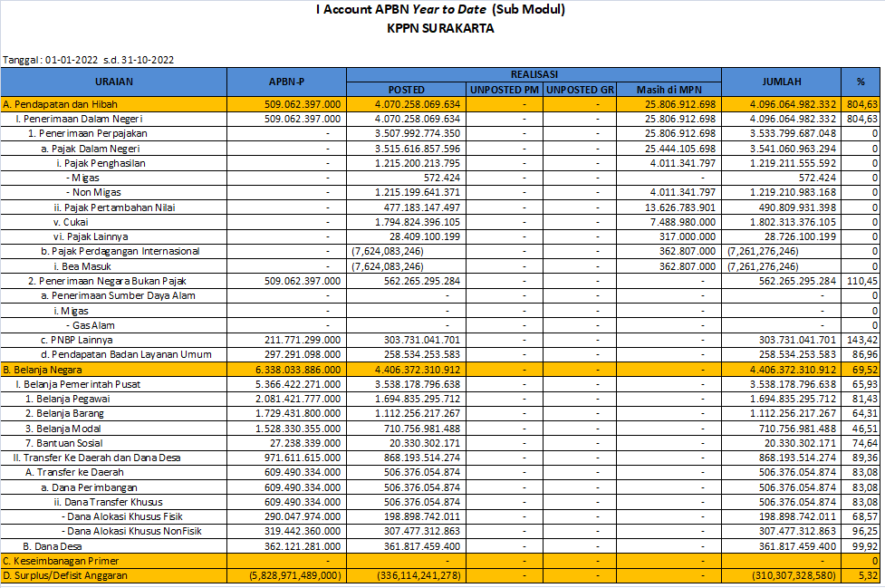Click row label b. Pajak Perdagangan Internasional
The width and height of the screenshot is (885, 588).
tap(120, 252)
